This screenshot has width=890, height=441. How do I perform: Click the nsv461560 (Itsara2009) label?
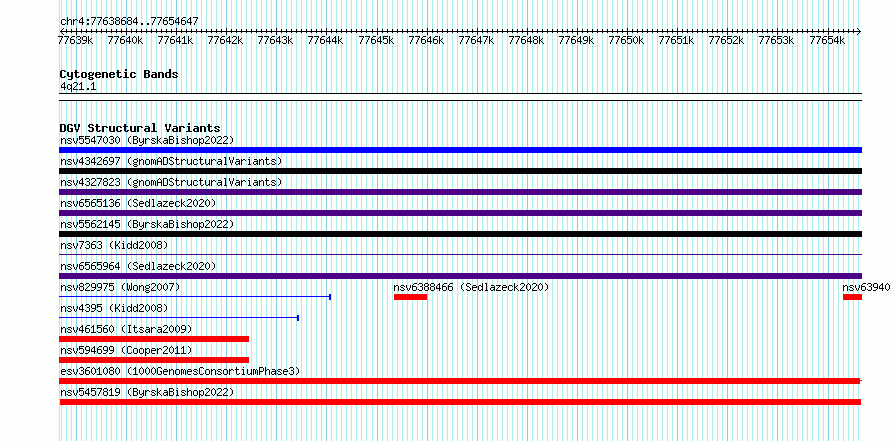tap(126, 329)
